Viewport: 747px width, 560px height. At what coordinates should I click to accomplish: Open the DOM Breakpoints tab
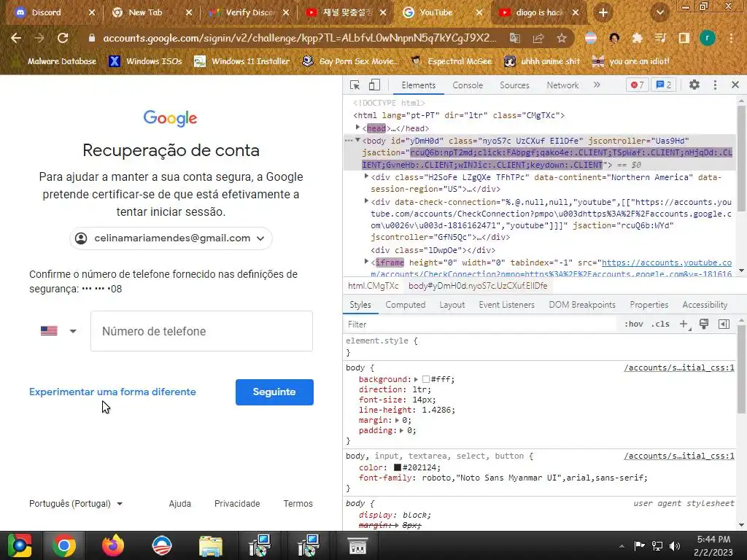tap(582, 305)
